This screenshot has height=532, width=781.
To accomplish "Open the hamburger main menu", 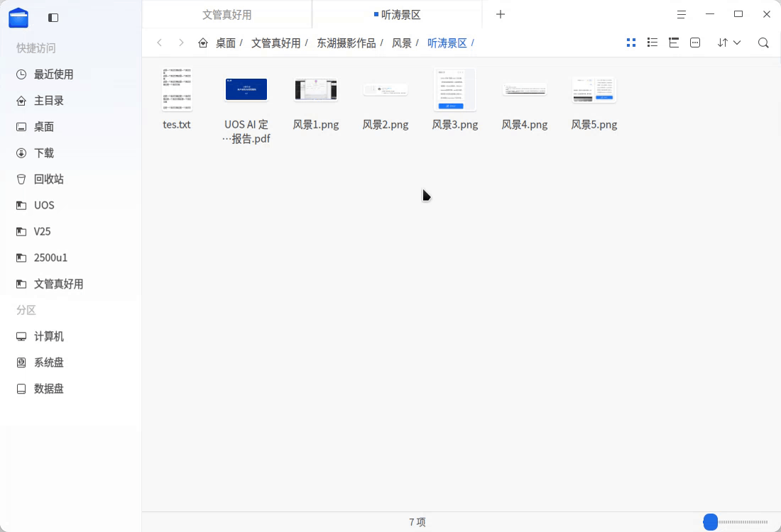I will click(682, 14).
